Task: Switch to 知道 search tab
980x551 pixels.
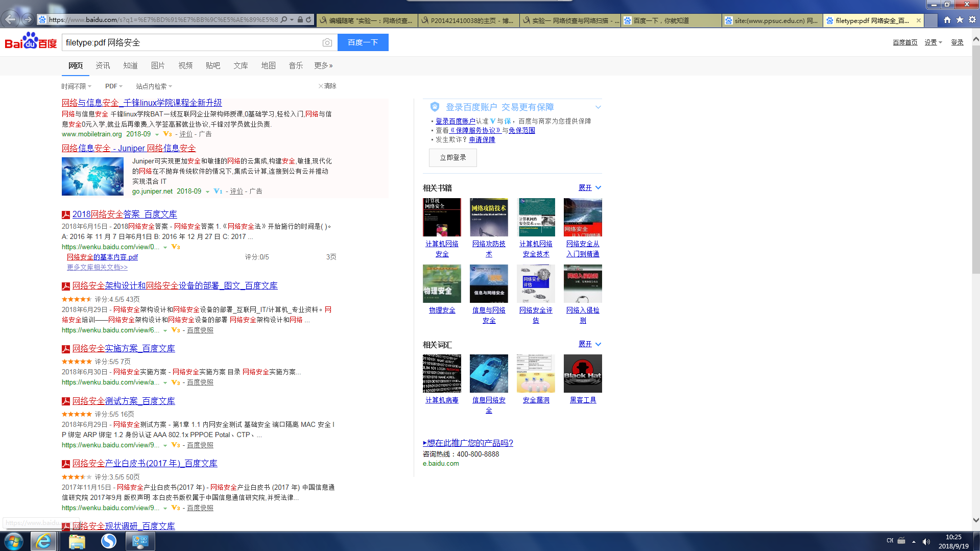Action: [x=130, y=65]
